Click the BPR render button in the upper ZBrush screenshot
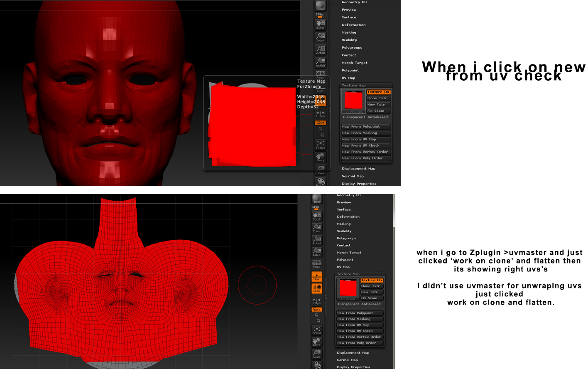 click(x=321, y=6)
